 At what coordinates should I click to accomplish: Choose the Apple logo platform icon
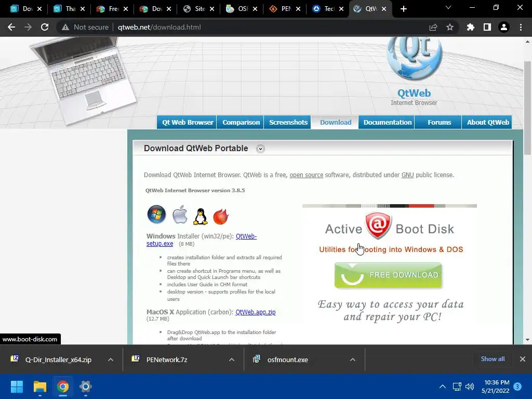coord(180,215)
